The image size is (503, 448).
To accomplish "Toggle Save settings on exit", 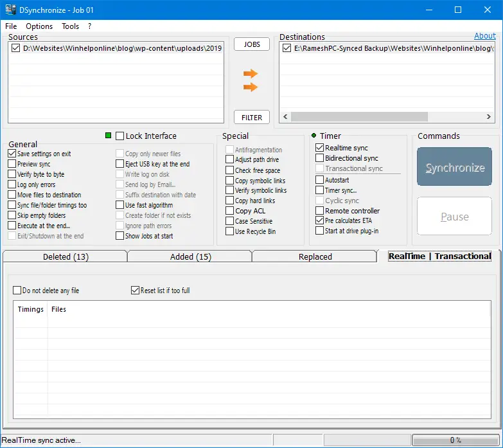I will [x=12, y=154].
